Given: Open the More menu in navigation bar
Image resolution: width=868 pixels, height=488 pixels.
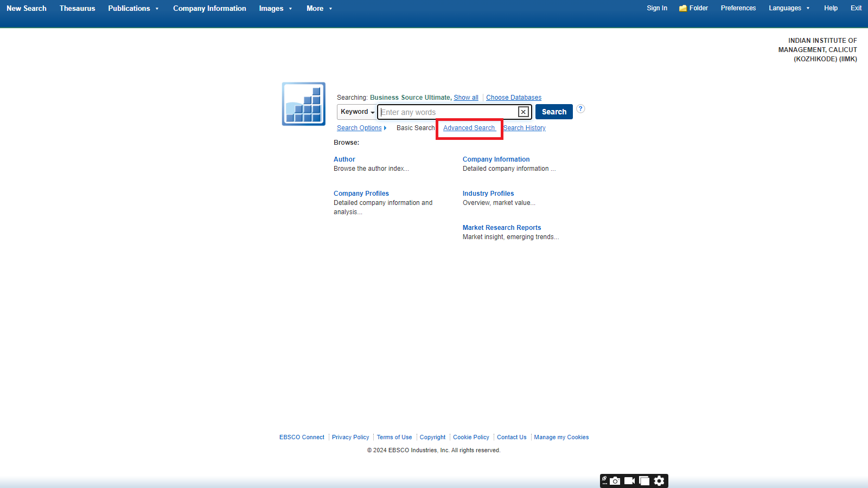Looking at the screenshot, I should click(319, 9).
